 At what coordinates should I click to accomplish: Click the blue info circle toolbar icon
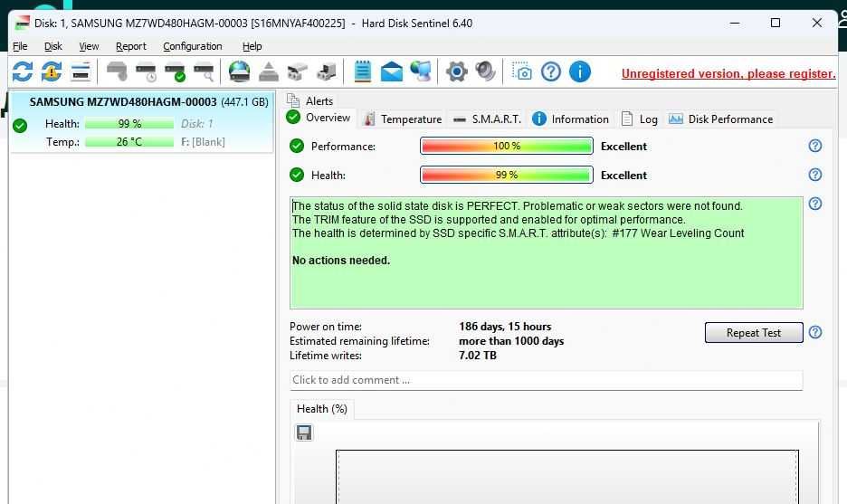(x=580, y=71)
